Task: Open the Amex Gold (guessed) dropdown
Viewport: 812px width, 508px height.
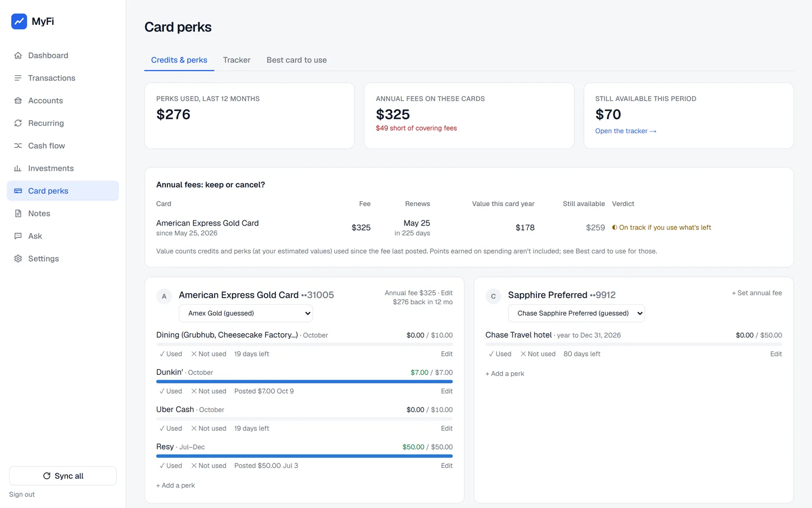Action: [x=246, y=313]
